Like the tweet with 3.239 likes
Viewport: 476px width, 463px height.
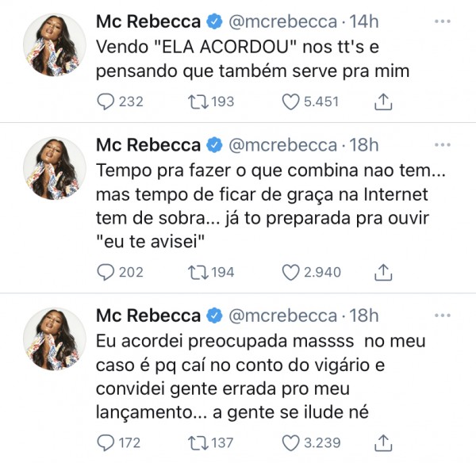point(292,442)
